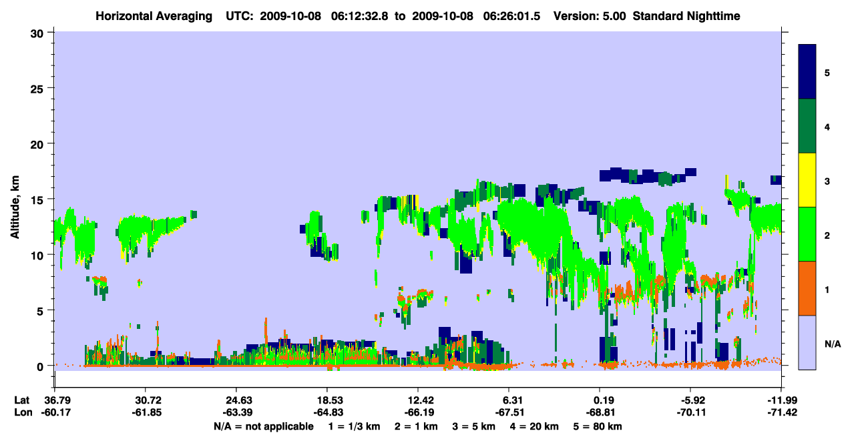Click the lavender N/A color bar segment

[807, 342]
